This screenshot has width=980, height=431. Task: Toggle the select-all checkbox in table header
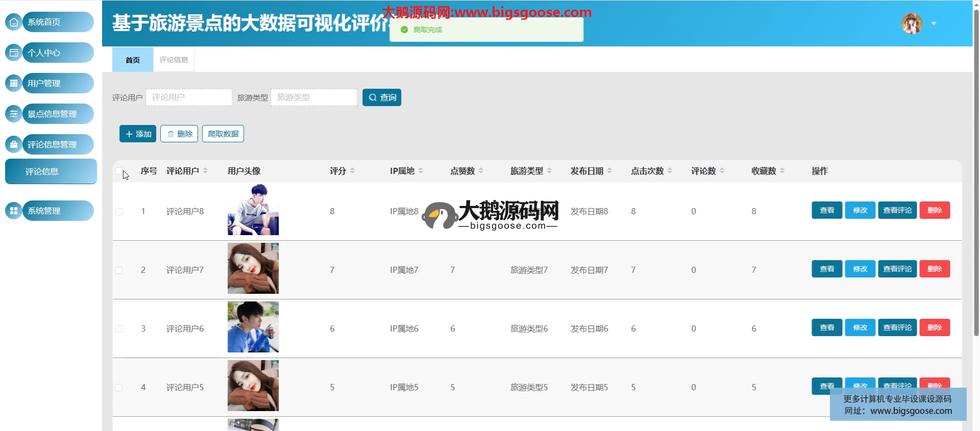pyautogui.click(x=119, y=171)
